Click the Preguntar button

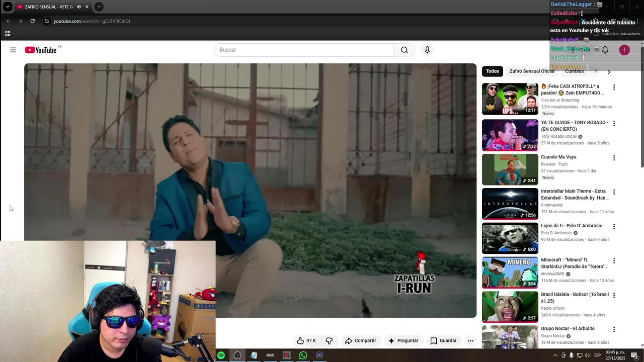point(403,340)
